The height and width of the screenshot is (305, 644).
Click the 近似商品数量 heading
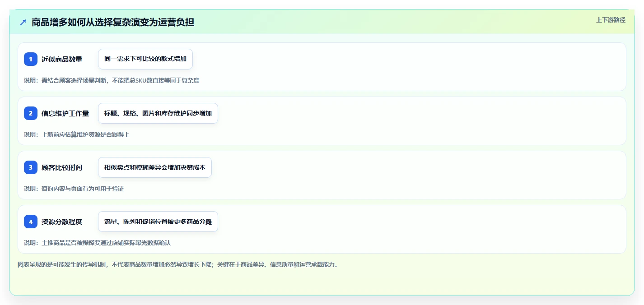tap(62, 59)
